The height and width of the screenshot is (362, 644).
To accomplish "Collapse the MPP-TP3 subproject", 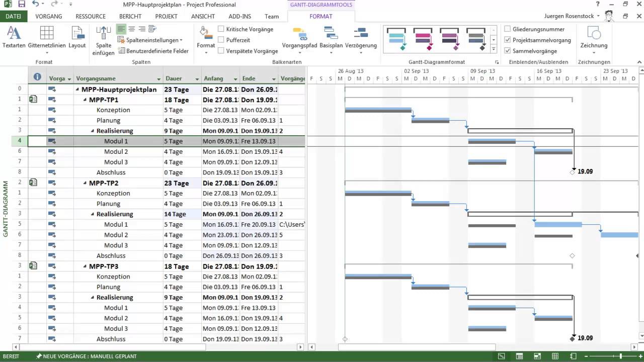I will click(x=85, y=266).
